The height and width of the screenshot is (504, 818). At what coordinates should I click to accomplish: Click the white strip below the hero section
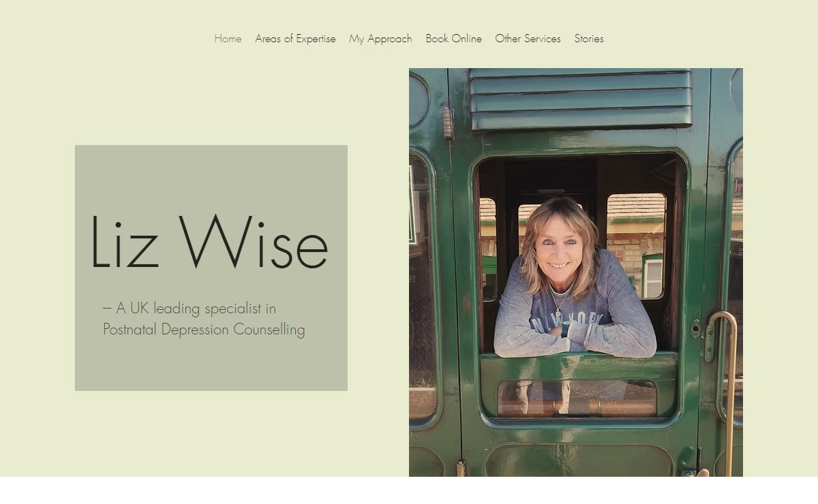click(x=409, y=490)
